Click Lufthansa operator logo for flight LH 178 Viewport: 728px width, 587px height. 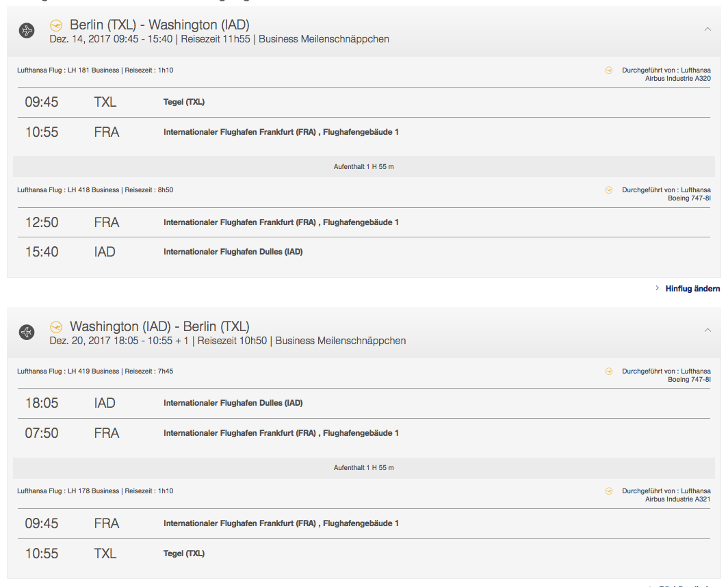(609, 491)
